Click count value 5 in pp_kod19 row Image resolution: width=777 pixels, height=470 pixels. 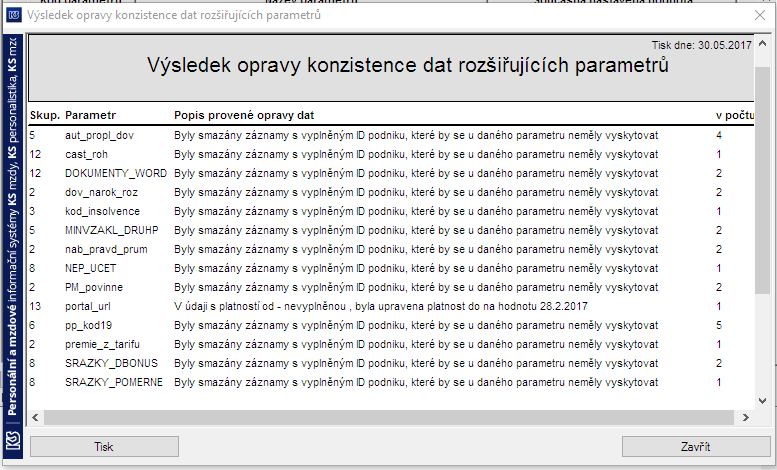coord(719,325)
